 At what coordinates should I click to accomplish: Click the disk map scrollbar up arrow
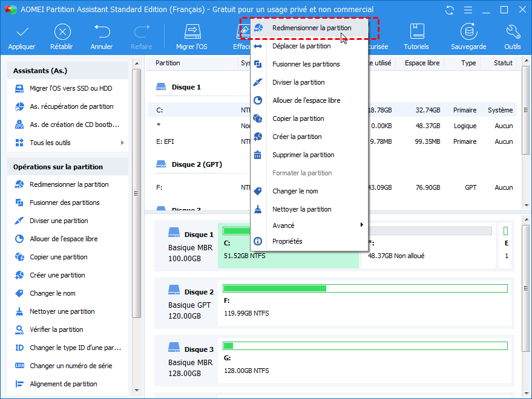[x=526, y=219]
